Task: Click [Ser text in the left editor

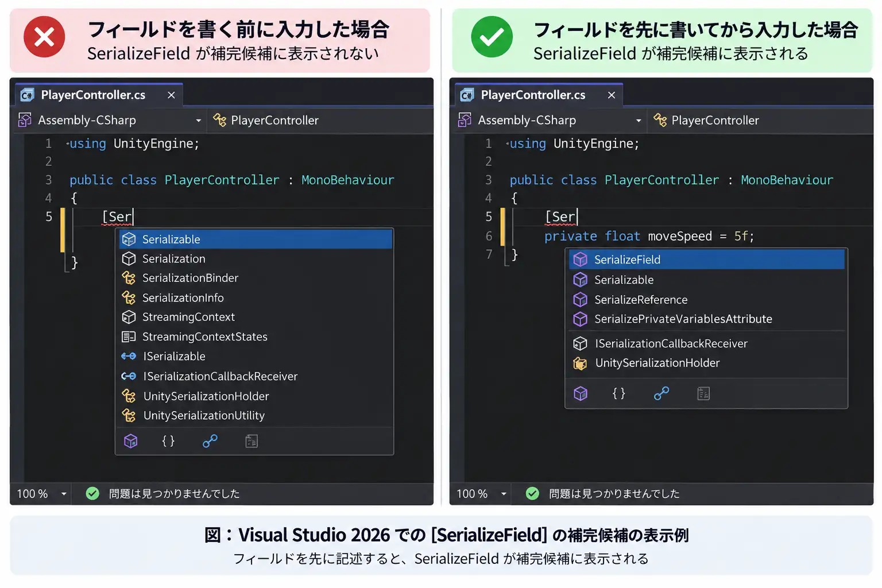Action: (117, 217)
